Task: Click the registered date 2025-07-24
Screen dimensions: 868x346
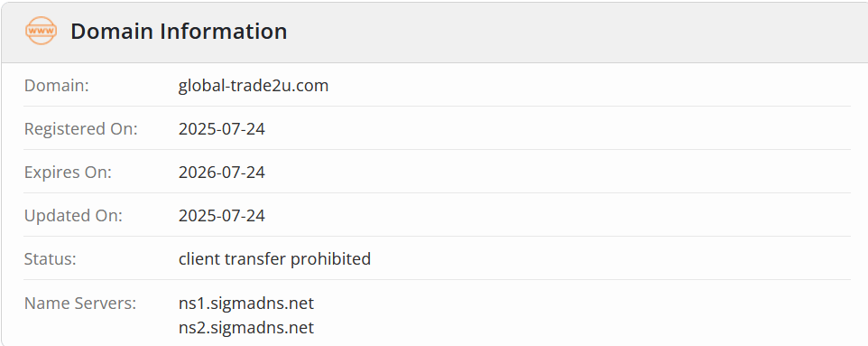Action: click(221, 128)
